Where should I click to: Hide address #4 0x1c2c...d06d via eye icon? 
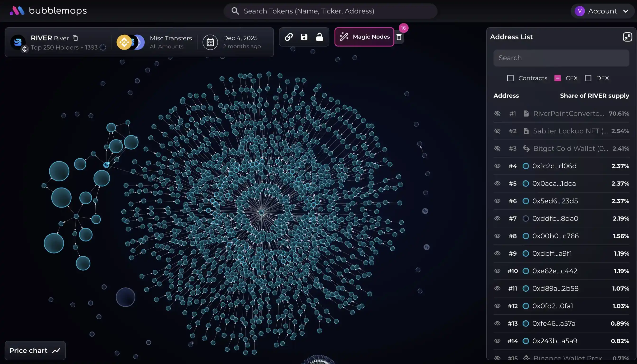click(497, 166)
